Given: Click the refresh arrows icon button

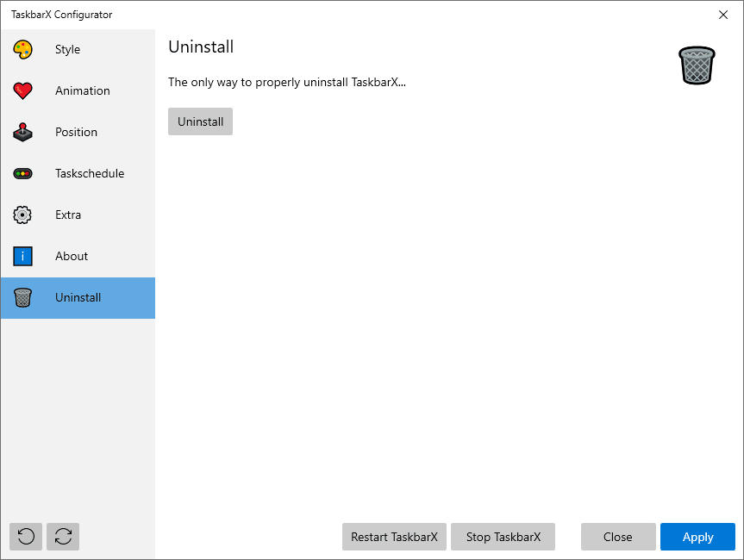Looking at the screenshot, I should point(63,537).
